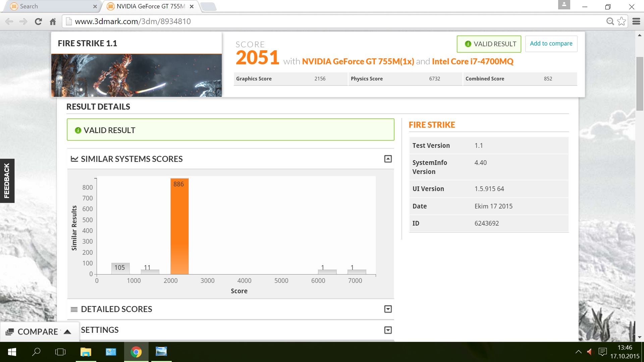Show hidden system tray icons

[579, 352]
